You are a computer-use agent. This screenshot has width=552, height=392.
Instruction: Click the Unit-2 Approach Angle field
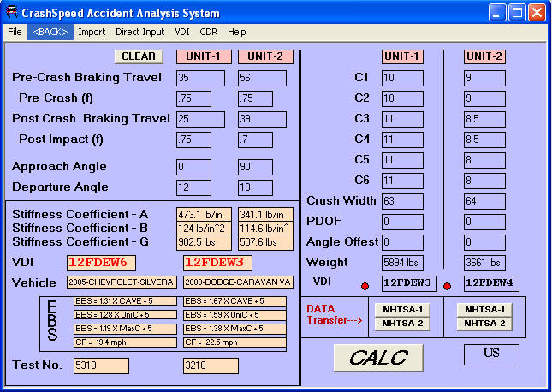(255, 166)
